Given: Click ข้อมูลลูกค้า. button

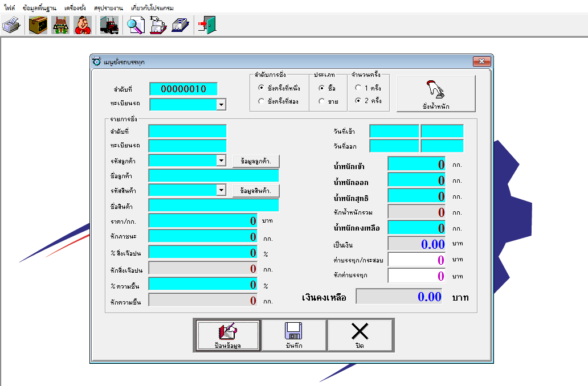Looking at the screenshot, I should 256,161.
